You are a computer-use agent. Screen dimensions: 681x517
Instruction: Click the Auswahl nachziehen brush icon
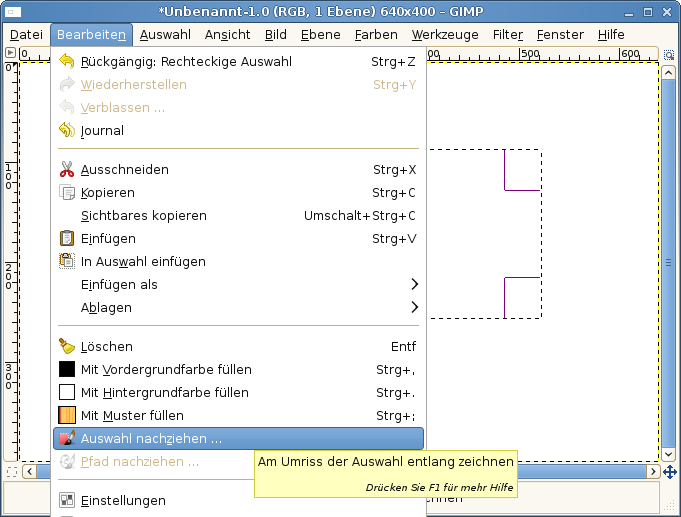[x=67, y=439]
